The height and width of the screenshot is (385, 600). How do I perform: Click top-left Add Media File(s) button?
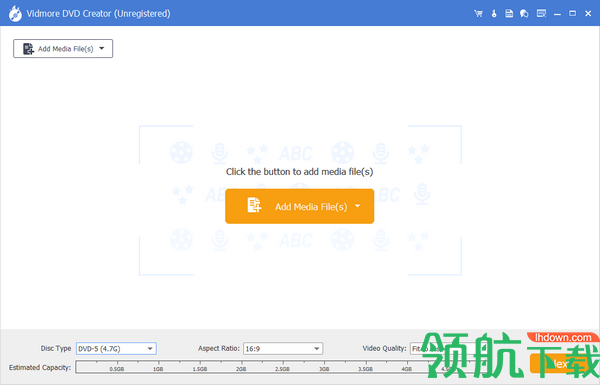[x=63, y=49]
